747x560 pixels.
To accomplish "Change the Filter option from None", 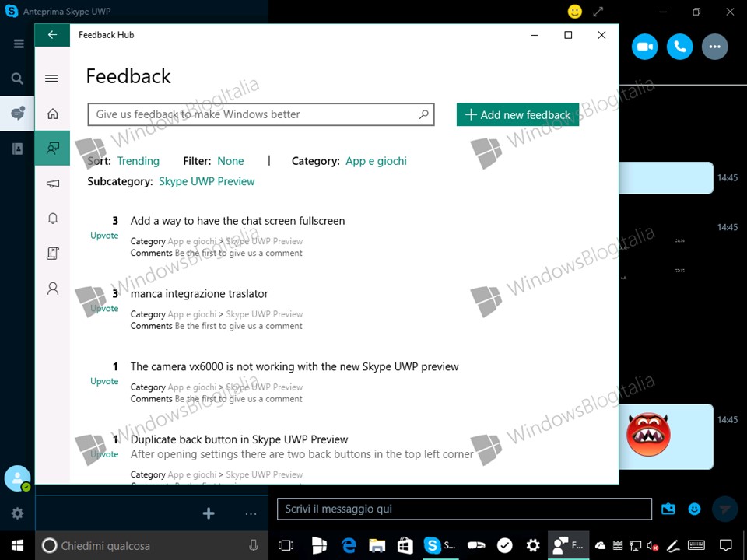I will pyautogui.click(x=230, y=161).
